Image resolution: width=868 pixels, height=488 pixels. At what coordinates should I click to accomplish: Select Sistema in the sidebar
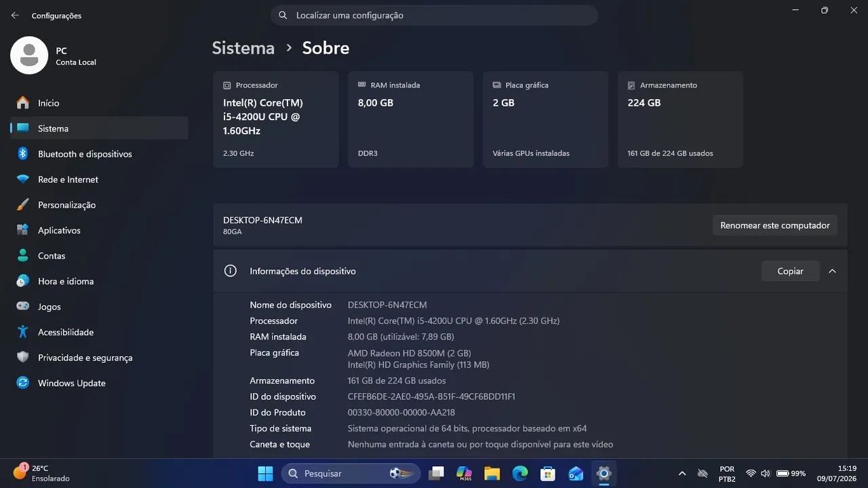(x=99, y=128)
